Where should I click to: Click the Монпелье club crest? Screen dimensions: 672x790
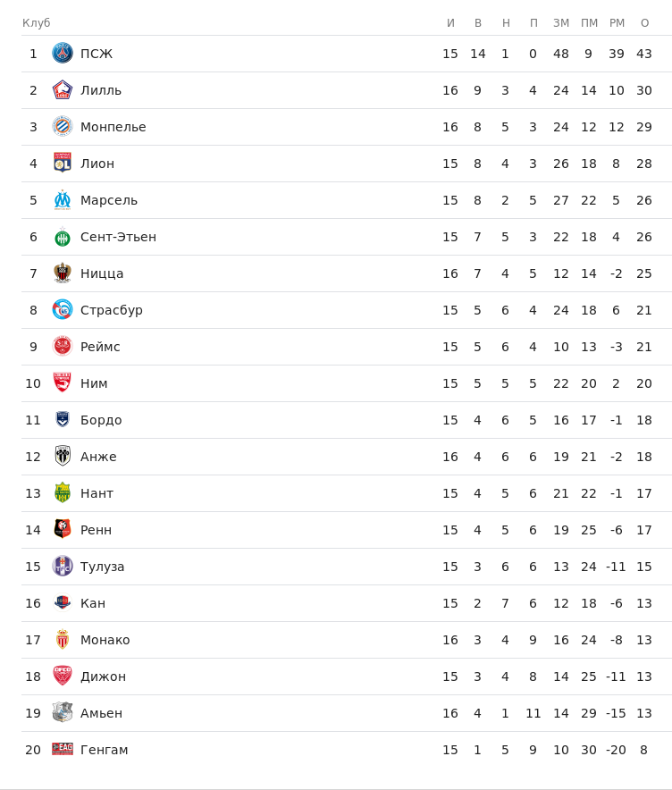pyautogui.click(x=63, y=127)
